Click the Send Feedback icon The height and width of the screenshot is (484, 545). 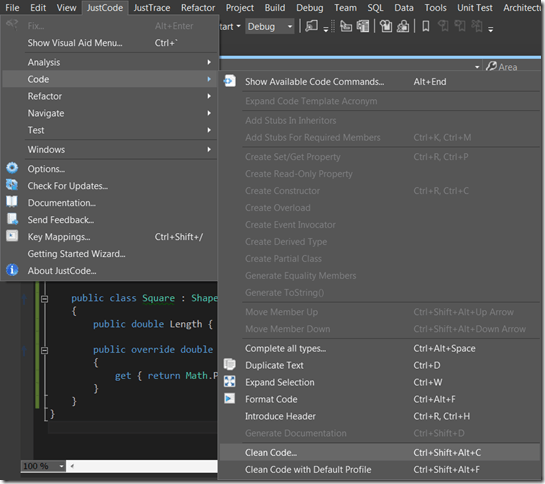(13, 219)
